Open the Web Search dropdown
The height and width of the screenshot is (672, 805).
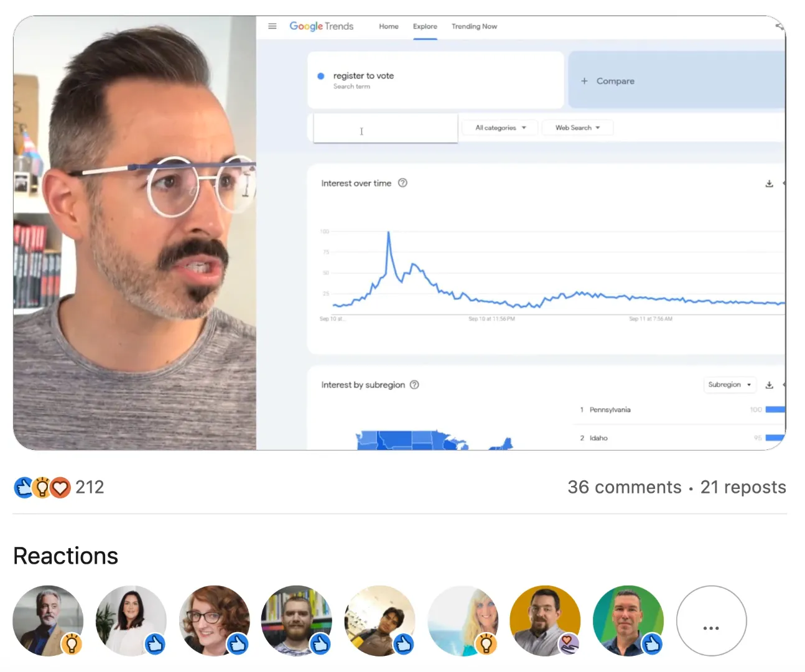[577, 128]
